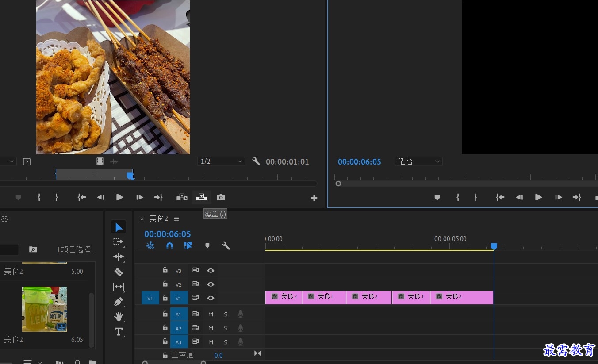
Task: Open the 适合 zoom level dropdown
Action: pos(419,161)
